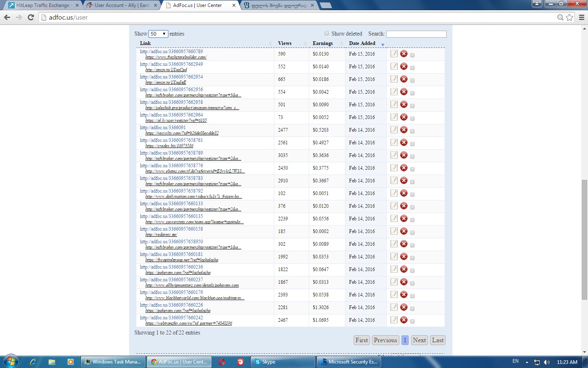The image size is (588, 368).
Task: Reload the adfoc.us page
Action: 31,17
